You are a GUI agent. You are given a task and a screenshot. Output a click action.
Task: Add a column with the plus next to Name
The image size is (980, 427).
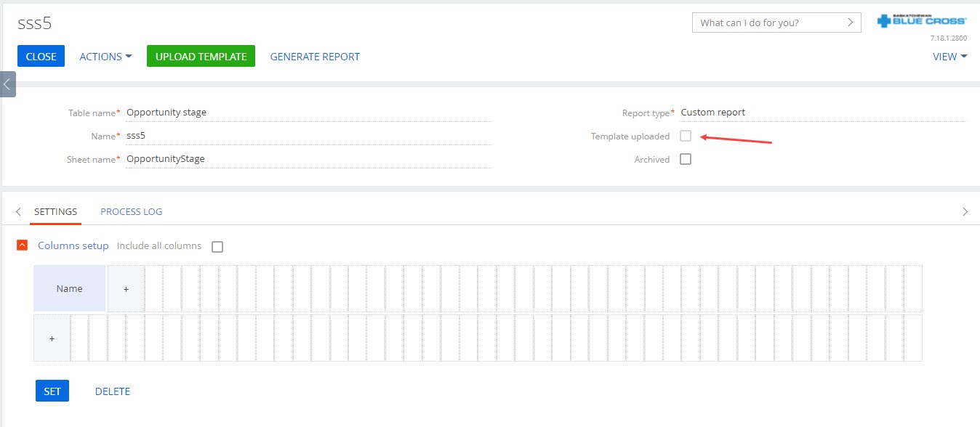coord(126,288)
